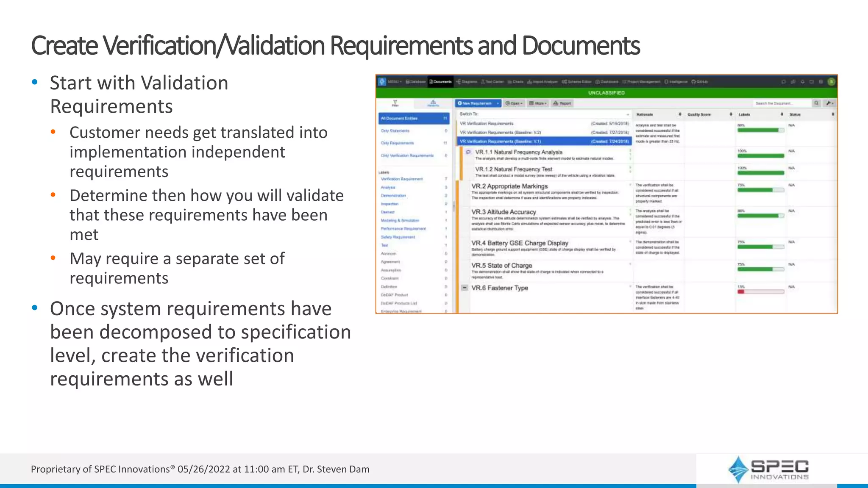Open the Schema Editor menu item
The image size is (868, 488).
577,82
